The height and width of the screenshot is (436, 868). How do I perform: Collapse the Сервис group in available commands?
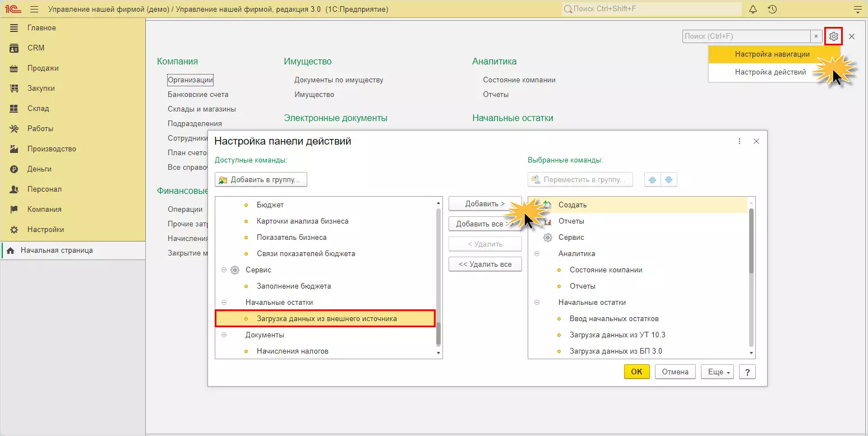tap(224, 270)
